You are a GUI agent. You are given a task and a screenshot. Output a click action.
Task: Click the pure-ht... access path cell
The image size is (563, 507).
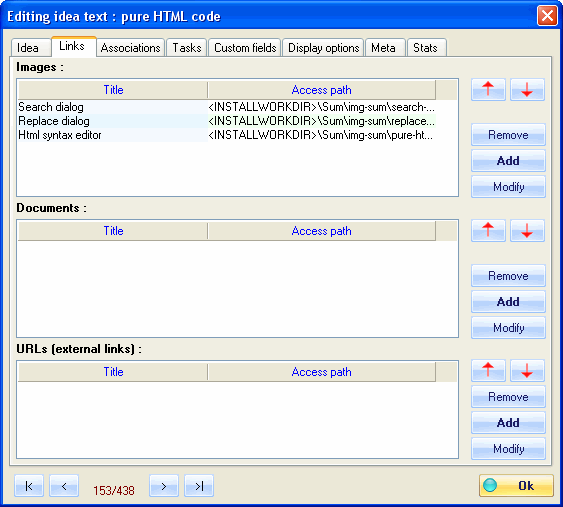pyautogui.click(x=322, y=135)
